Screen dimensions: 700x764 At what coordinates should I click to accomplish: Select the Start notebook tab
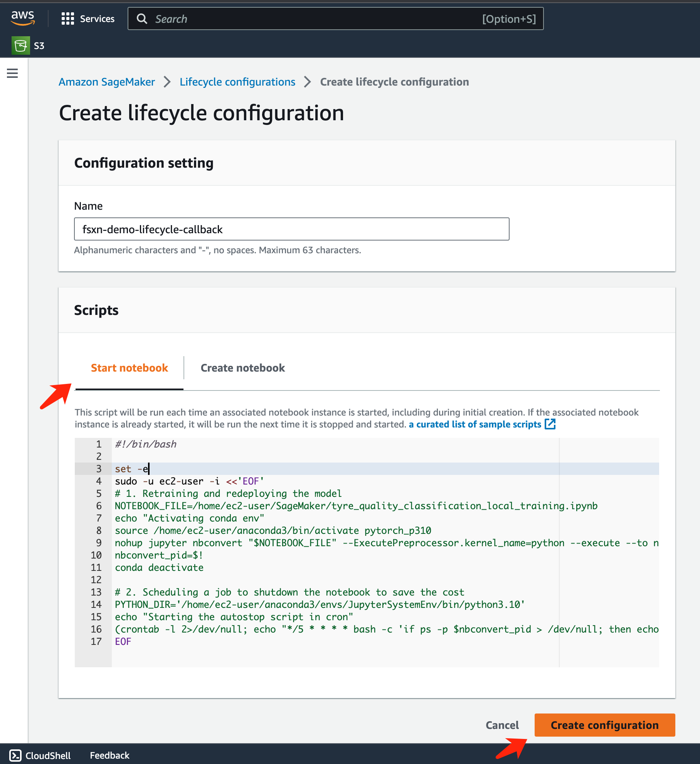pos(129,368)
